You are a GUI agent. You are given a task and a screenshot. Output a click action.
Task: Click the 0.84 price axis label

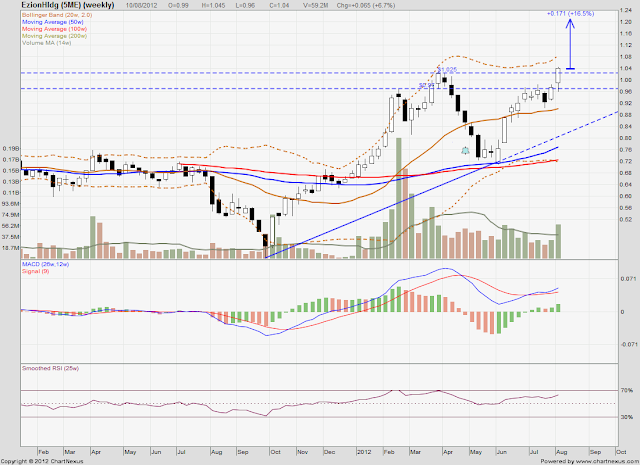(626, 127)
